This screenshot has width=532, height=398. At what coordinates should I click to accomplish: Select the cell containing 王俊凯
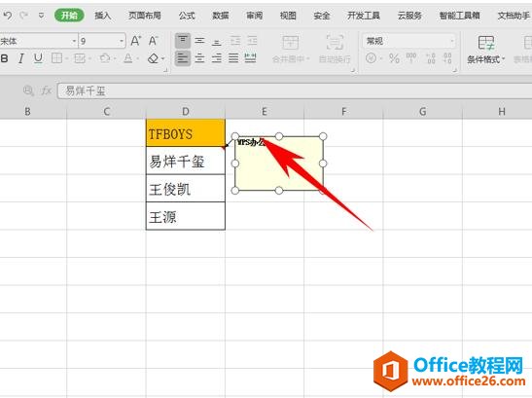186,189
